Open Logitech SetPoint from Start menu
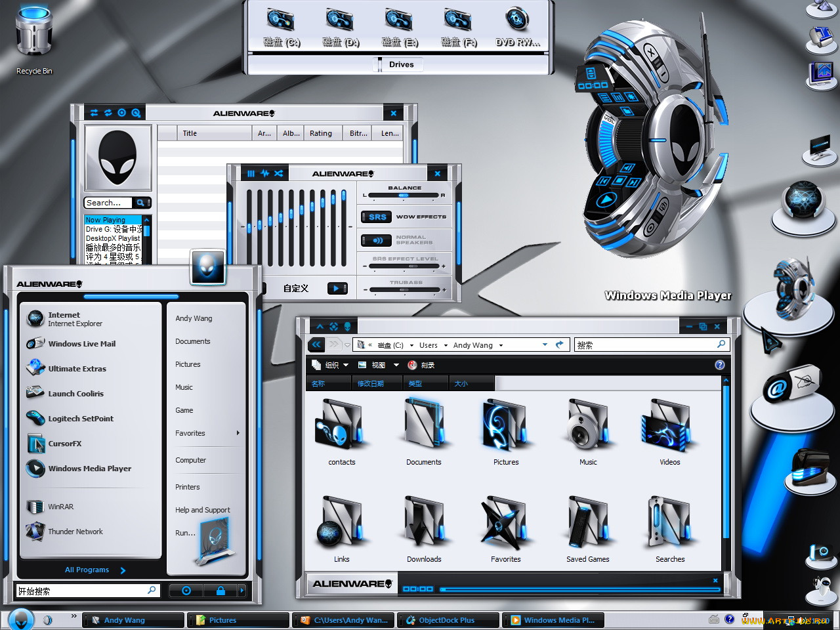This screenshot has height=630, width=840. click(91, 419)
